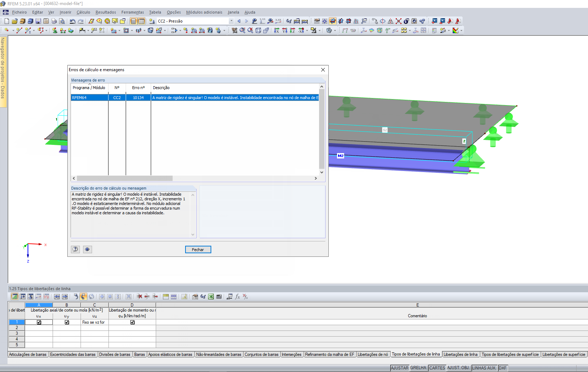This screenshot has width=588, height=372.
Task: Open the glasses display icon in main toolbar
Action: click(289, 21)
